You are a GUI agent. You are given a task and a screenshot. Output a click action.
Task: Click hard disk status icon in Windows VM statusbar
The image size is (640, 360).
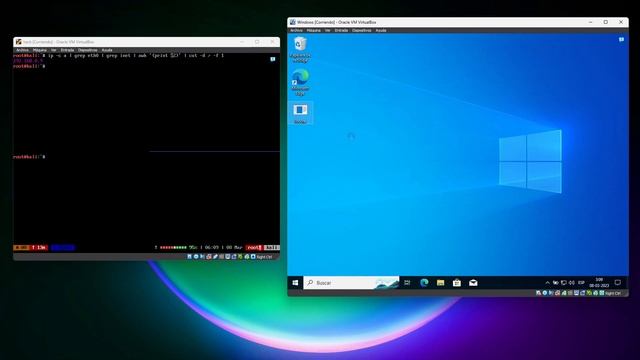tap(538, 293)
